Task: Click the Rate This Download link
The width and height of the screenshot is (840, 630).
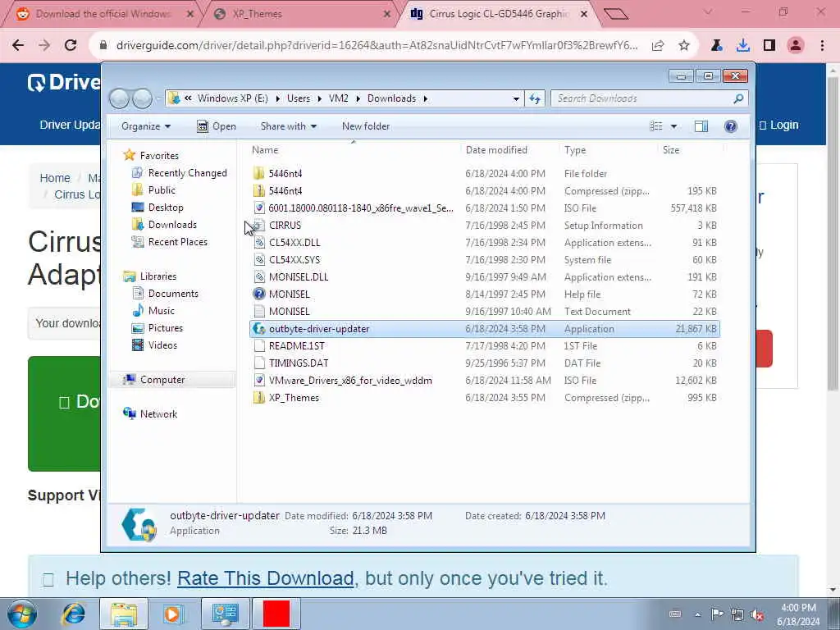Action: [x=265, y=578]
